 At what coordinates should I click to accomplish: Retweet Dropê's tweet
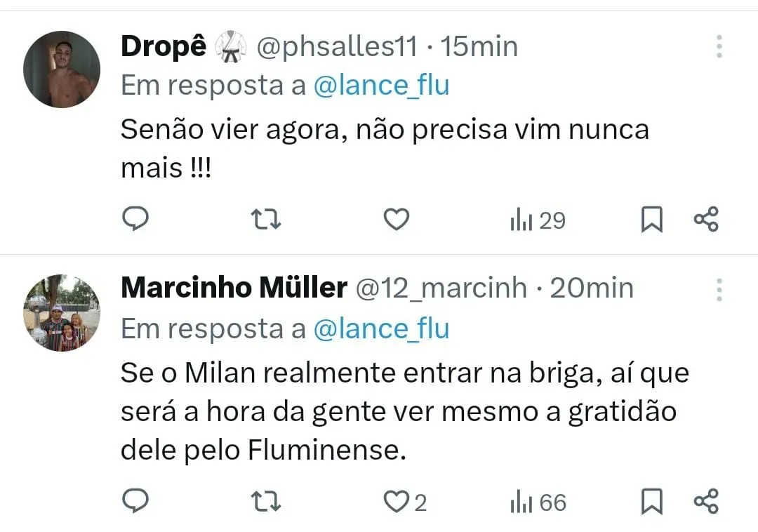click(x=266, y=220)
